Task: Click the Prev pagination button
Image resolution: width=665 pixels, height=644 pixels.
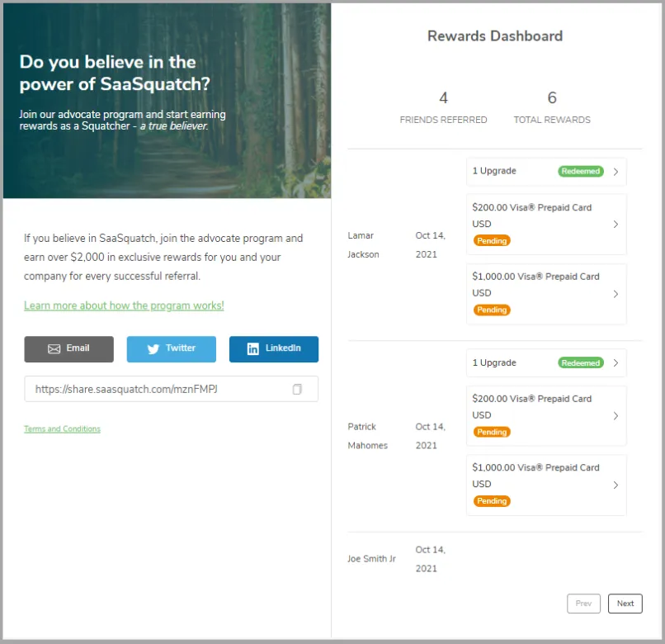Action: click(583, 604)
